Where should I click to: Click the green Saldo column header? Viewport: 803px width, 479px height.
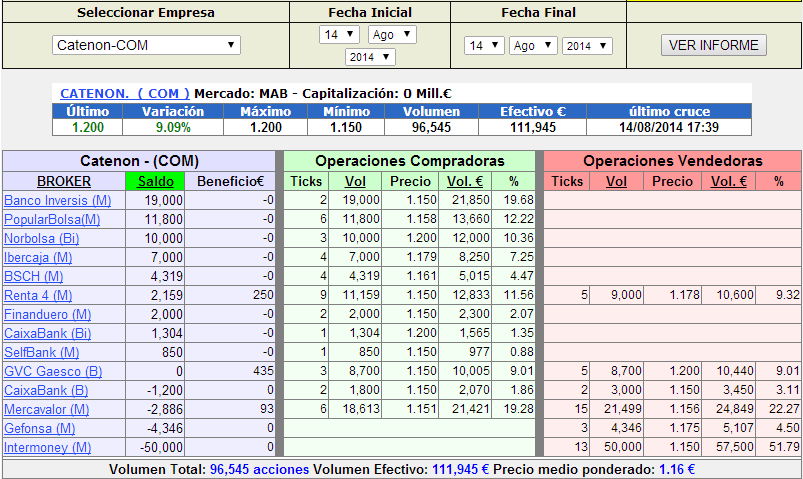[x=155, y=181]
